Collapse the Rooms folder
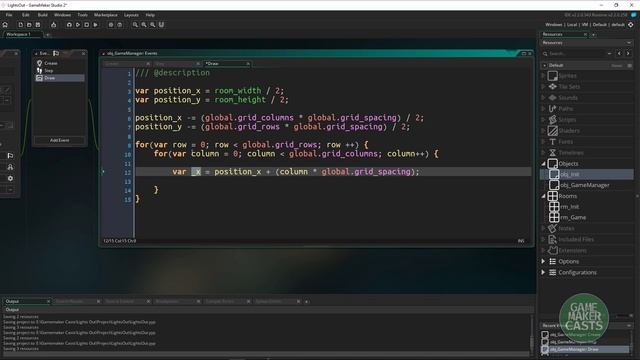The height and width of the screenshot is (360, 640). 543,196
